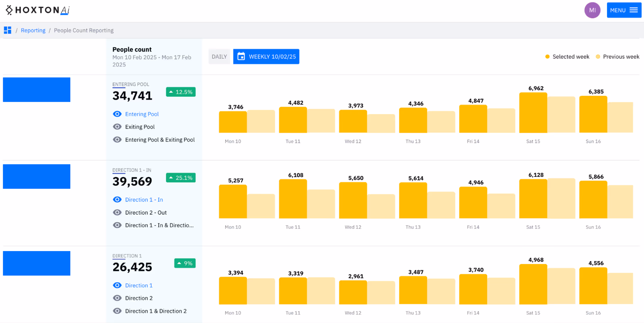The image size is (644, 323).
Task: Open the weekly date picker 10/02/25
Action: (266, 56)
